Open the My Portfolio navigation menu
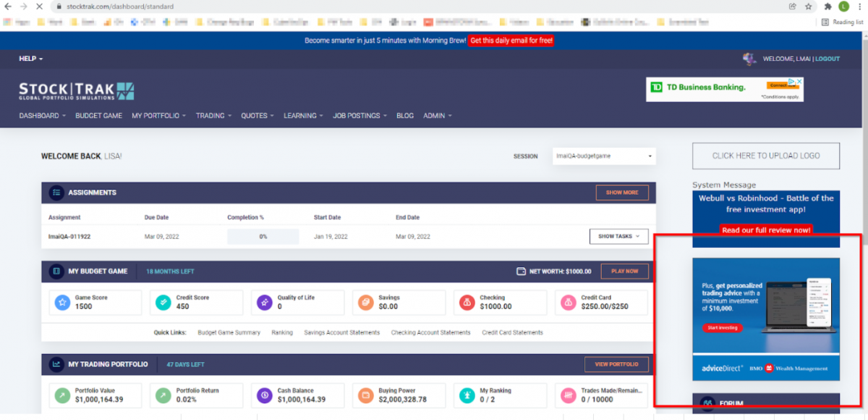The image size is (868, 420). tap(158, 115)
